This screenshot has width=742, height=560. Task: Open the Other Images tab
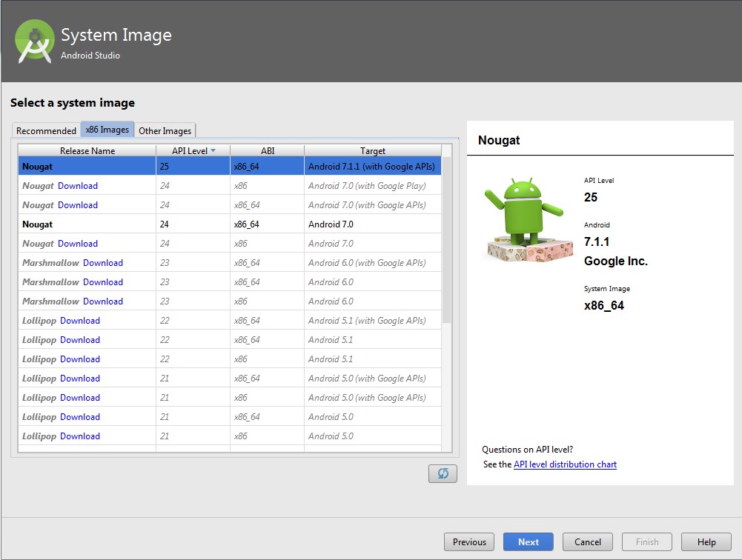pos(165,130)
